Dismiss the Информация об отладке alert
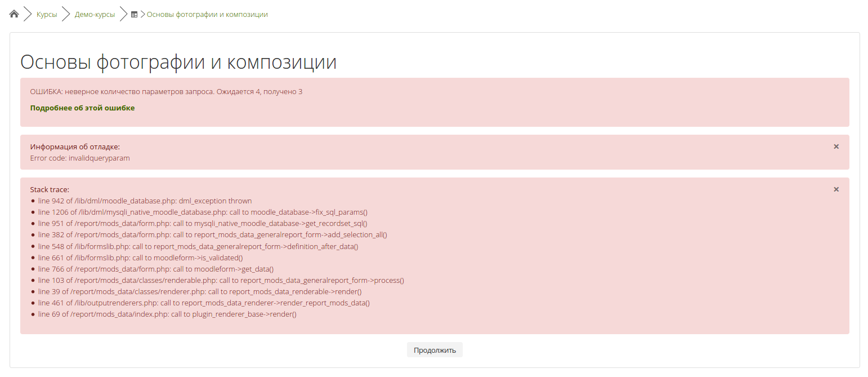The height and width of the screenshot is (377, 868). pyautogui.click(x=836, y=147)
